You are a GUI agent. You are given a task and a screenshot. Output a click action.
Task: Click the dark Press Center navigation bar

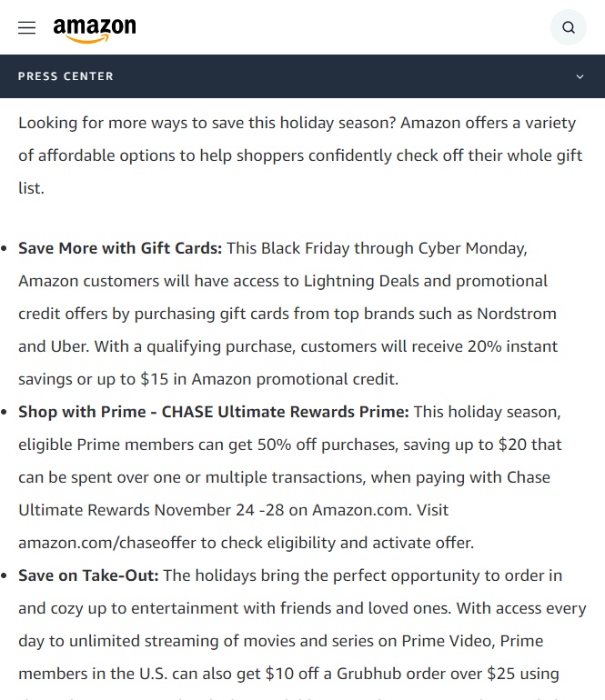318,76
